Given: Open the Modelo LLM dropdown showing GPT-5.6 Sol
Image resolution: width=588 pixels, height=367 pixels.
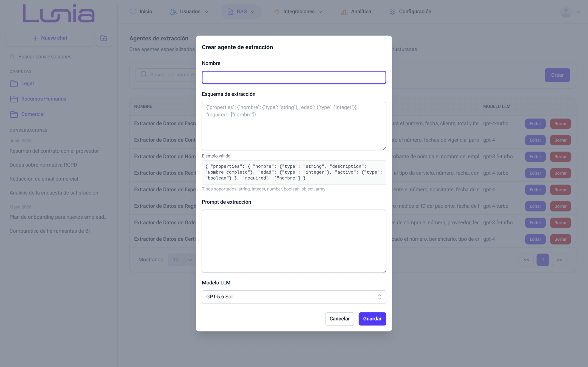Looking at the screenshot, I should click(294, 297).
